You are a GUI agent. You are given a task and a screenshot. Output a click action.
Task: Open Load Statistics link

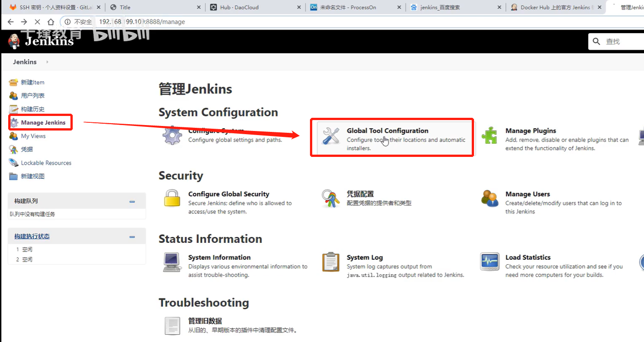528,257
